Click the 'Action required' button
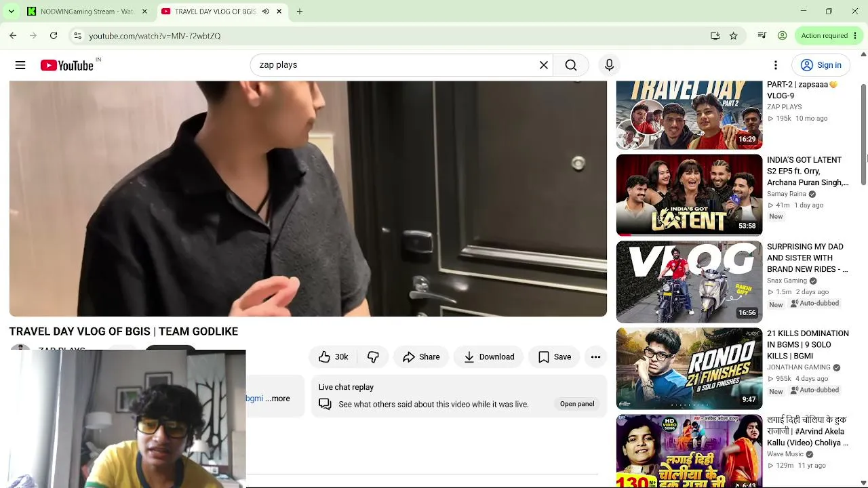 tap(824, 35)
